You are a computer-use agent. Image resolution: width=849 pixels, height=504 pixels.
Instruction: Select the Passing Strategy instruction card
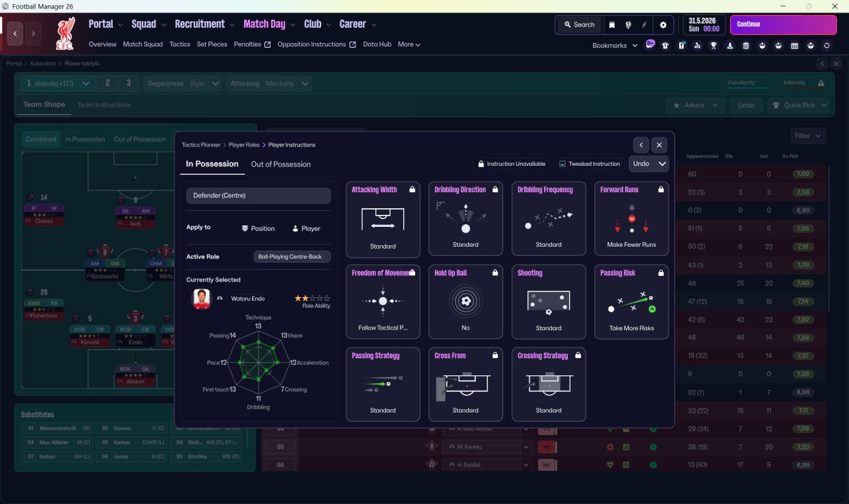coord(383,385)
